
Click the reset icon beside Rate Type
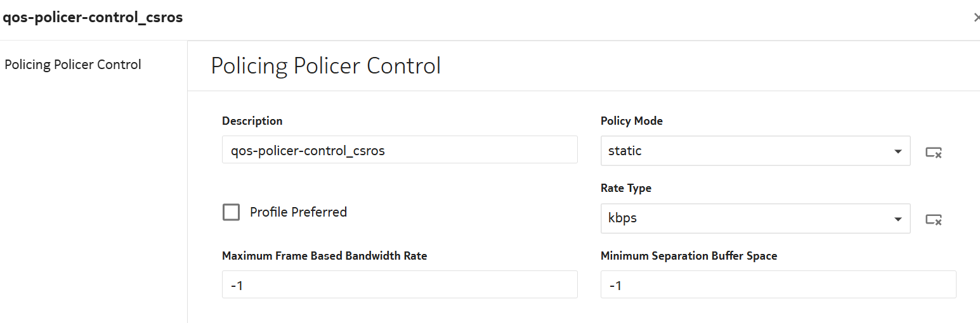[933, 219]
